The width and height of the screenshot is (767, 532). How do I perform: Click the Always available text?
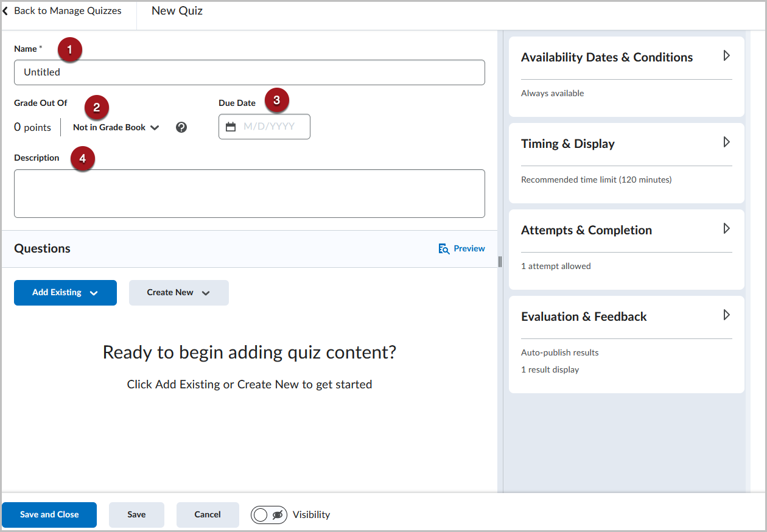tap(552, 93)
